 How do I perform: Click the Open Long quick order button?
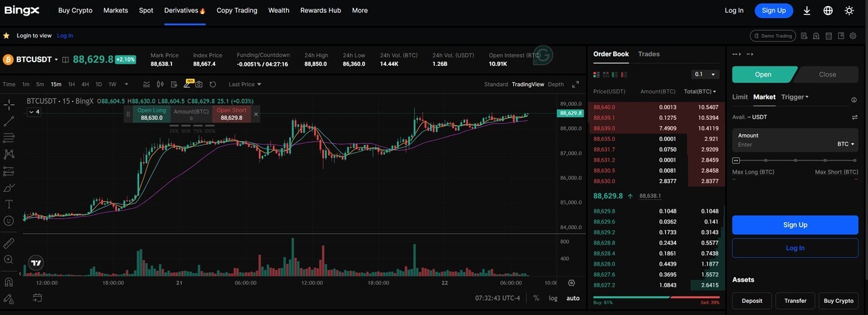click(151, 114)
